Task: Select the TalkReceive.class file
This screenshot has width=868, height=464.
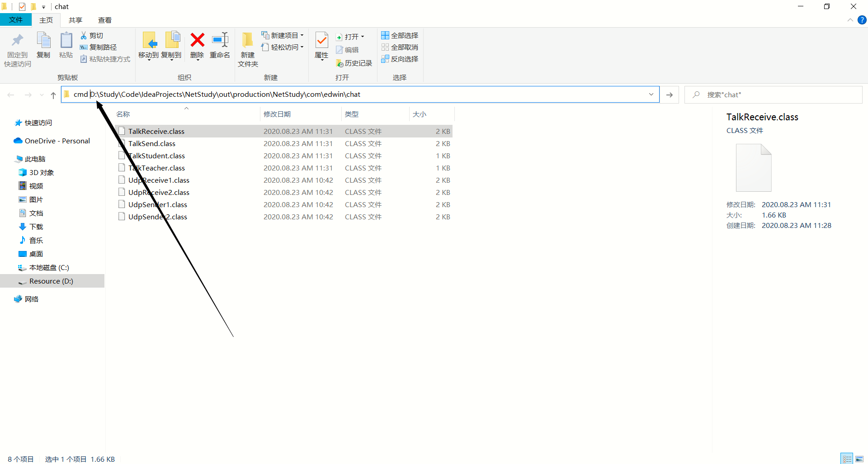Action: point(283,131)
